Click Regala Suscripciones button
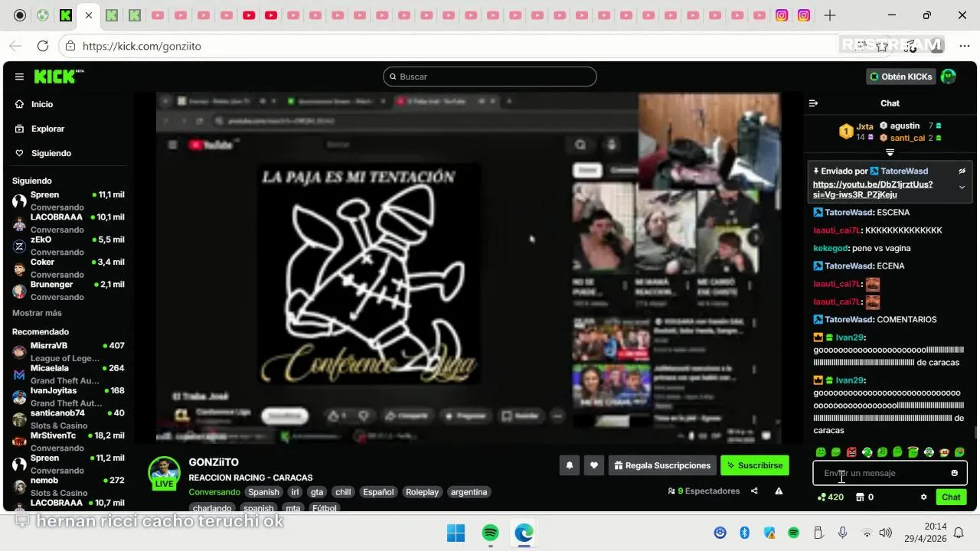The height and width of the screenshot is (551, 980). point(662,465)
